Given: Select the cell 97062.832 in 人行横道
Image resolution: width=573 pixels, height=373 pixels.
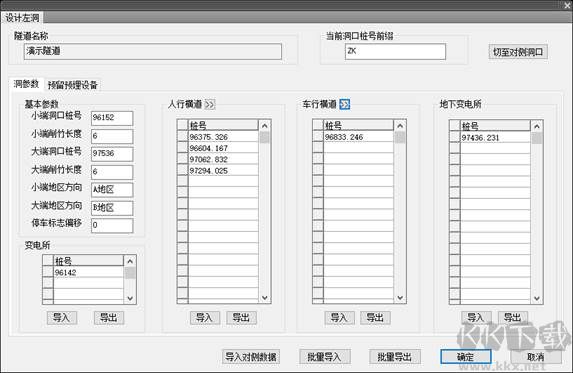Looking at the screenshot, I should point(223,159).
